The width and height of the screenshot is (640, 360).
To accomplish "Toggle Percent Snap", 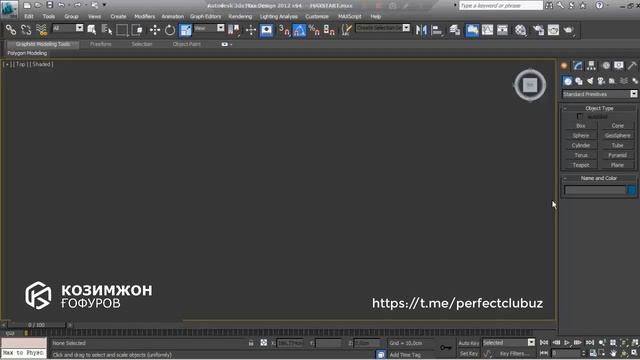I will coord(314,30).
